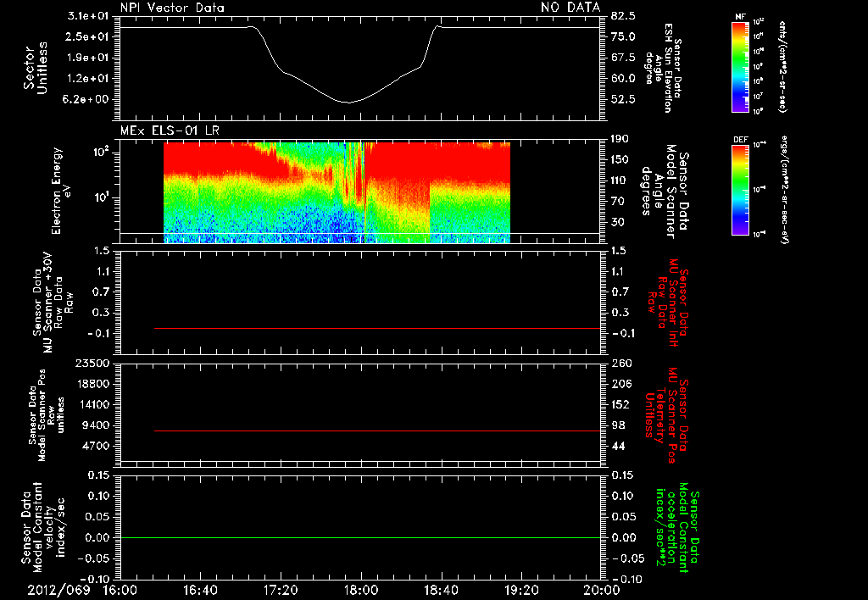Click the 20:00 time axis label
The height and width of the screenshot is (600, 868).
(602, 590)
